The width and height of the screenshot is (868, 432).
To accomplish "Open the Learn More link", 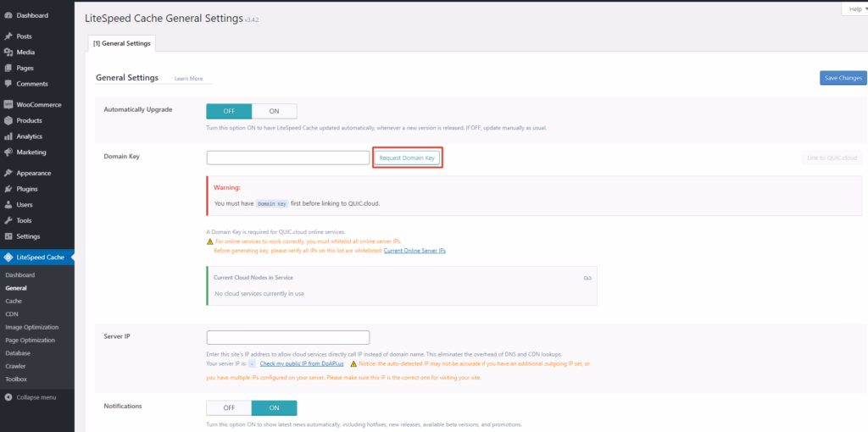I will click(x=189, y=79).
